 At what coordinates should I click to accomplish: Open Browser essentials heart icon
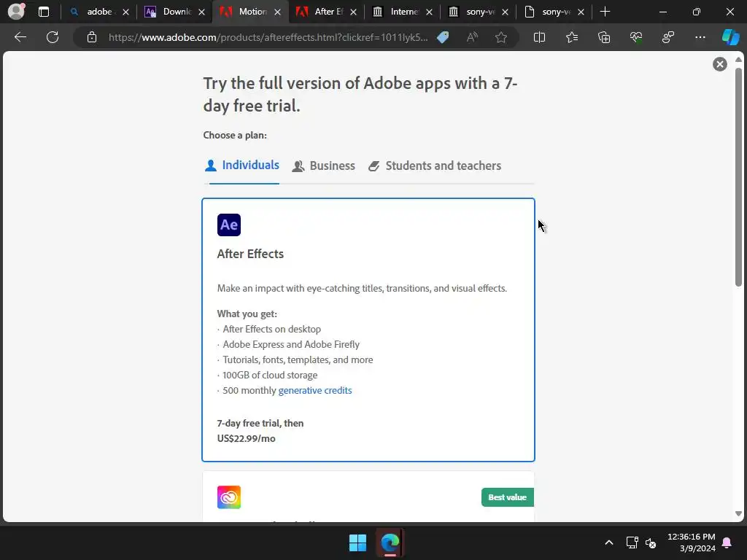pyautogui.click(x=636, y=37)
